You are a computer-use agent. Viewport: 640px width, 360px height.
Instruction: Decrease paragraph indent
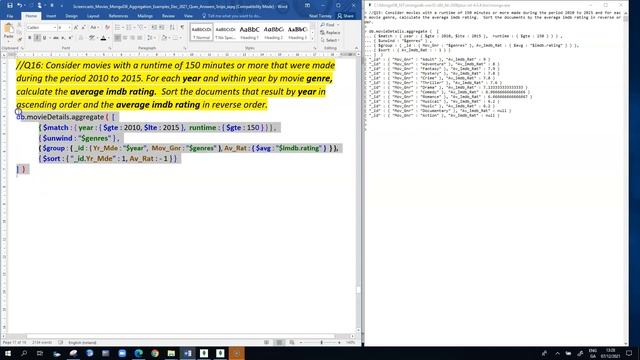coord(154,27)
